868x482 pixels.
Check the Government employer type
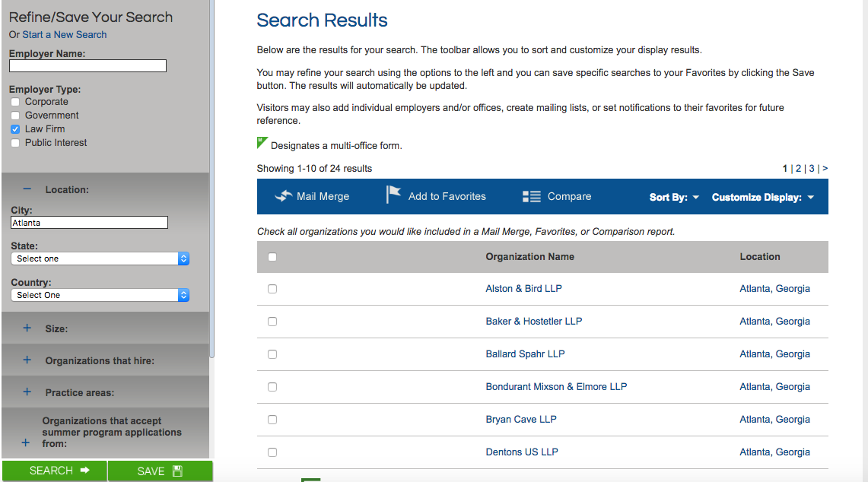click(15, 116)
